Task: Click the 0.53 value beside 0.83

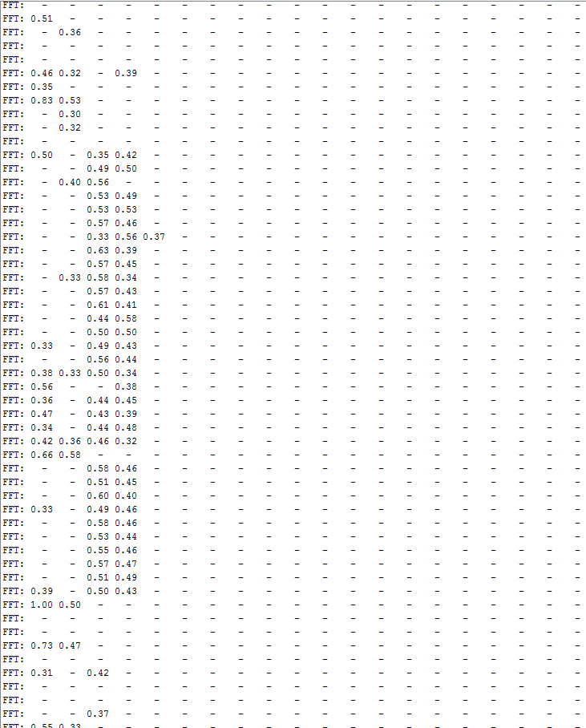Action: pyautogui.click(x=70, y=100)
